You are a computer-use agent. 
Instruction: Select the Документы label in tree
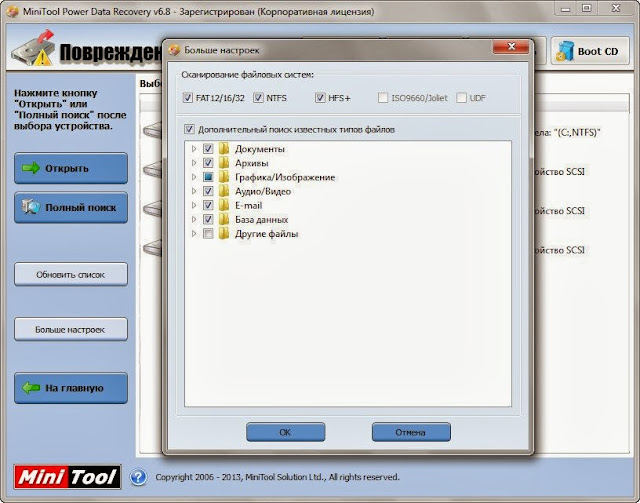260,149
